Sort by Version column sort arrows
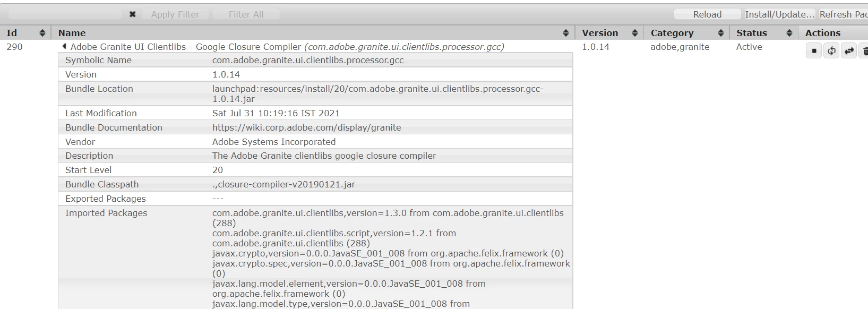 click(x=634, y=33)
